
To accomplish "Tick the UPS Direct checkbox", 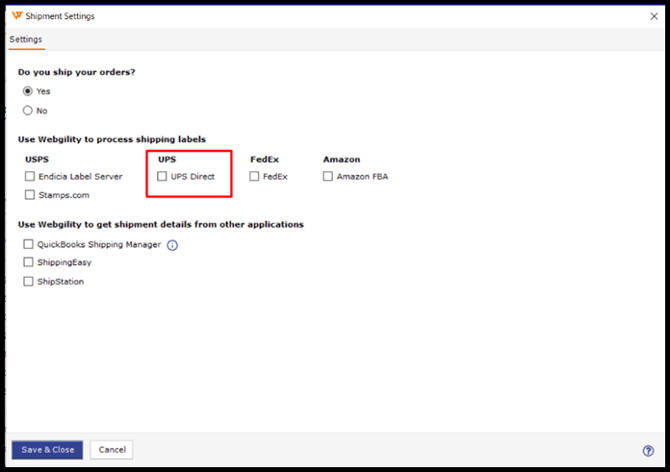I will (162, 176).
